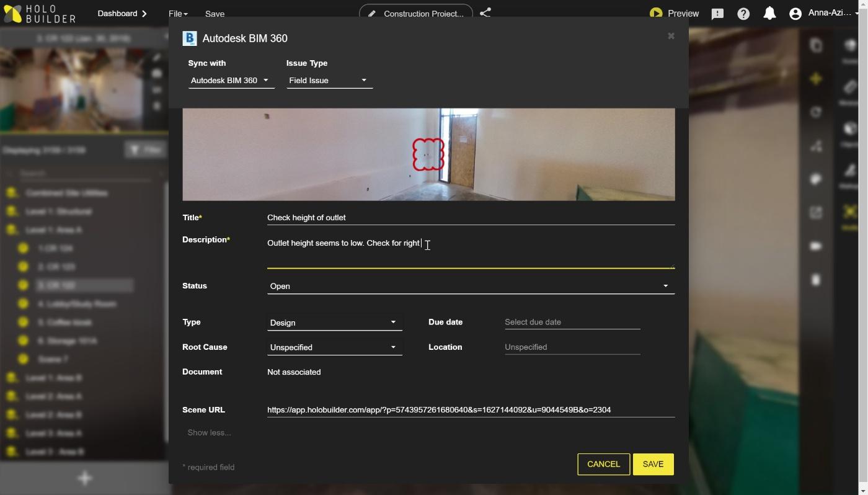Rename the Construction Project title
Image resolution: width=868 pixels, height=495 pixels.
[416, 13]
